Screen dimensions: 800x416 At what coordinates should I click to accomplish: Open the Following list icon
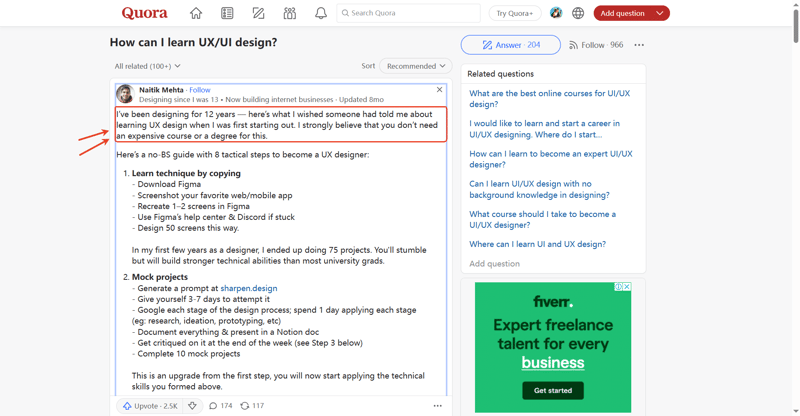click(x=227, y=13)
